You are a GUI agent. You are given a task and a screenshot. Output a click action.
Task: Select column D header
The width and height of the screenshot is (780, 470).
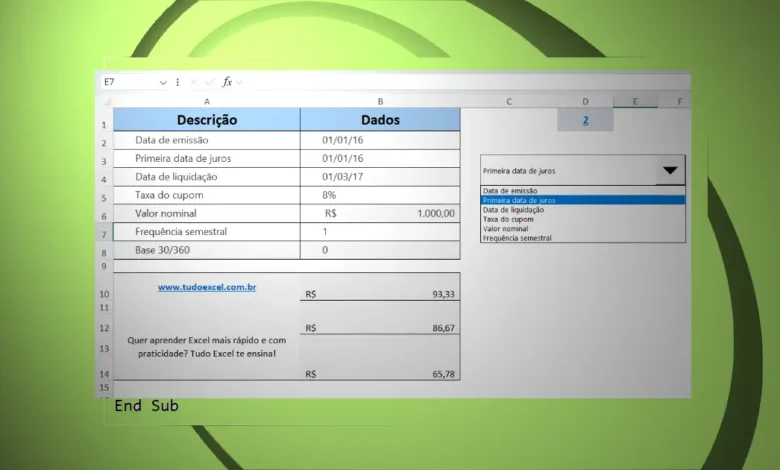click(585, 101)
